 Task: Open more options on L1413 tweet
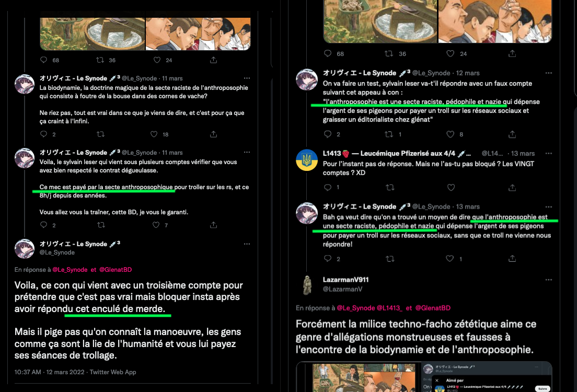(x=548, y=153)
